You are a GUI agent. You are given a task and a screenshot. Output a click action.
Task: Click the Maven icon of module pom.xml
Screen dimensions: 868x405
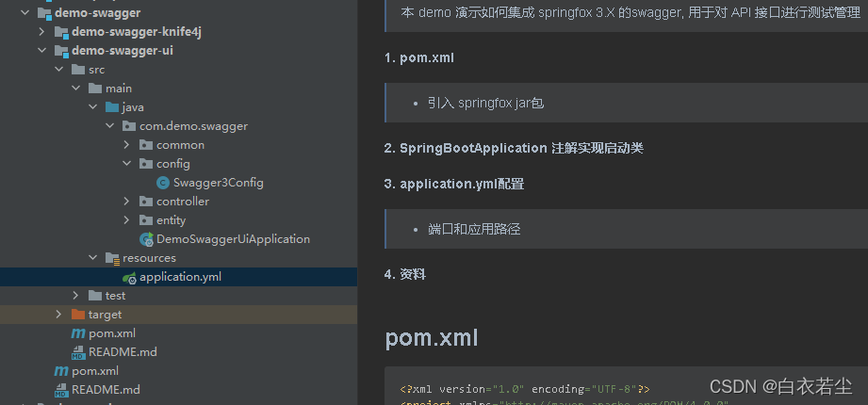pos(78,333)
